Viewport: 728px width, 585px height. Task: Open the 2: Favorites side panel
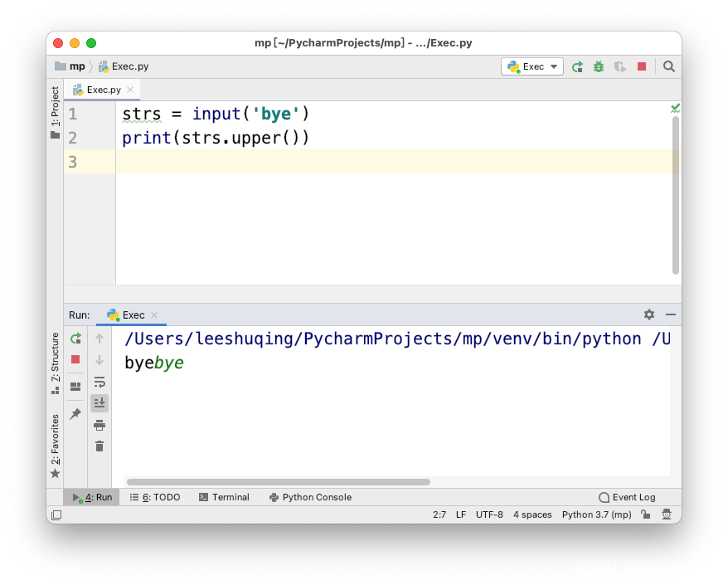point(56,446)
